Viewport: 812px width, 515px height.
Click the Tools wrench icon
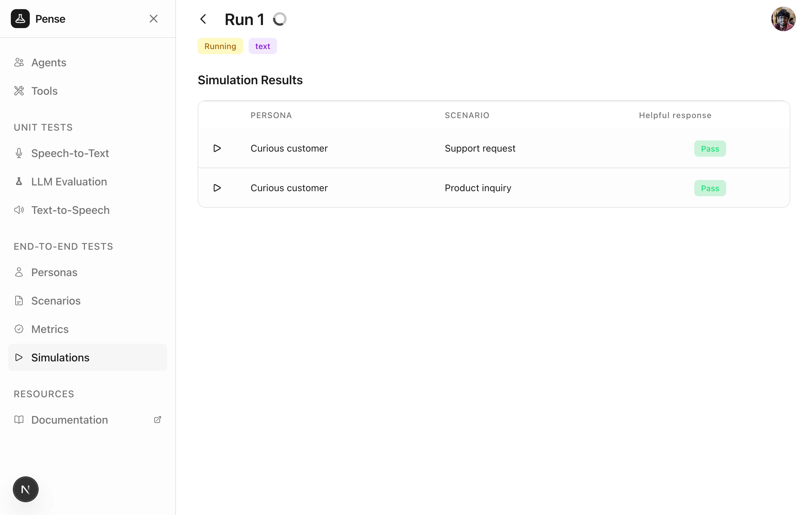click(x=19, y=91)
